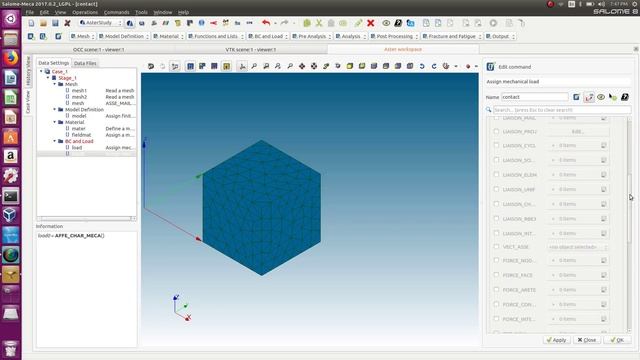This screenshot has width=640, height=360.
Task: Click the eye view icon in main toolbar
Action: (x=386, y=23)
